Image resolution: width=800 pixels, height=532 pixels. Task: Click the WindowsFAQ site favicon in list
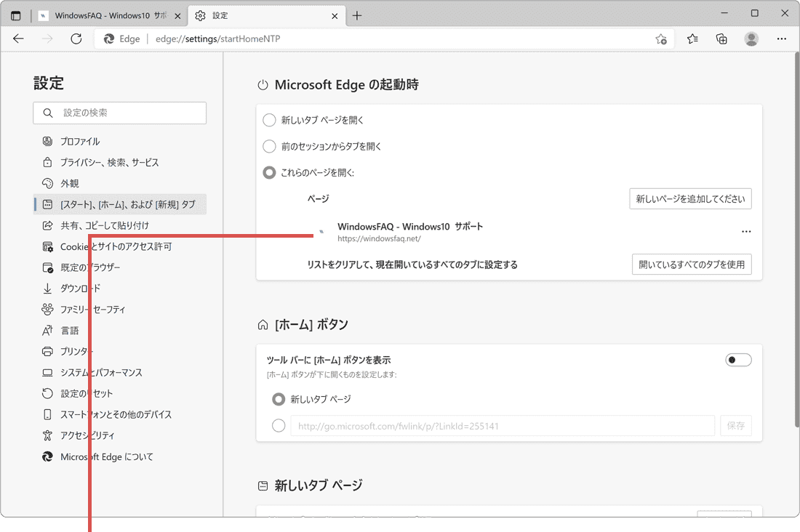point(321,232)
